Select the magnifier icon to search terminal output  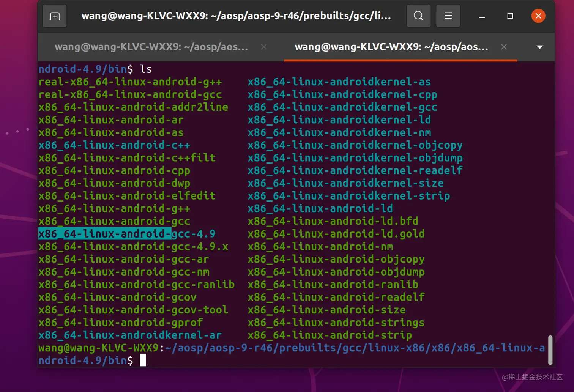click(x=418, y=16)
